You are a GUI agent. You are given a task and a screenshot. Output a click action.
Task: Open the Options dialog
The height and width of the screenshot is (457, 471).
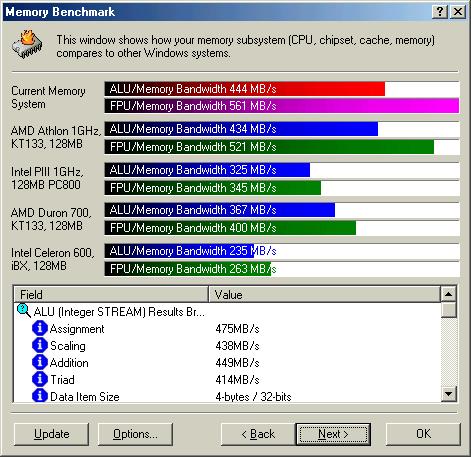click(135, 434)
